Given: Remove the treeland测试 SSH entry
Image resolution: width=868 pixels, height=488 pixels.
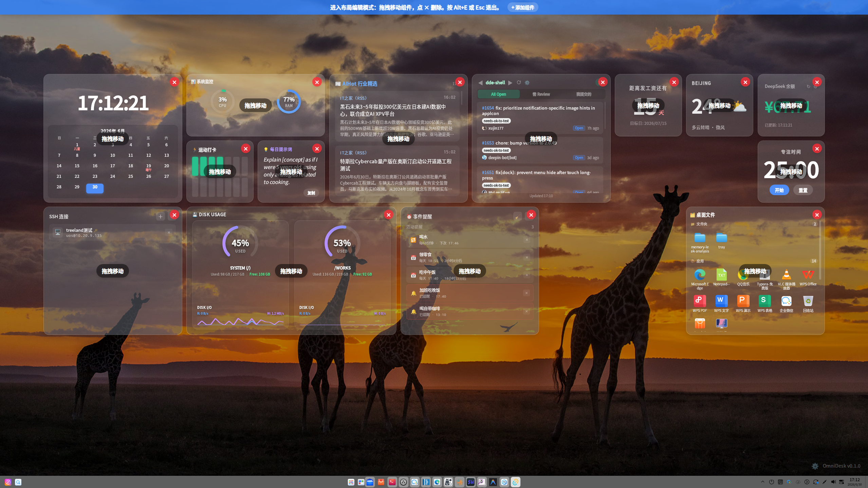Looking at the screenshot, I should click(169, 232).
